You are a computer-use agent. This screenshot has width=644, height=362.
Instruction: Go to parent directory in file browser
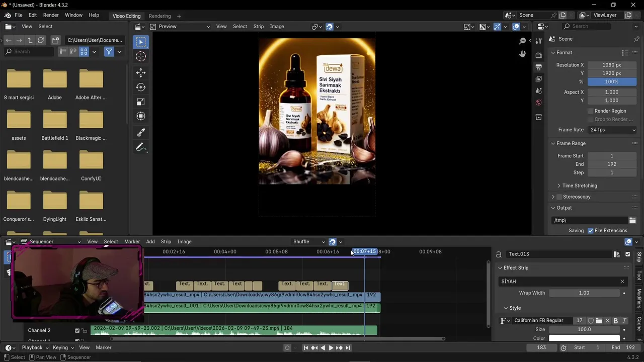click(x=30, y=40)
